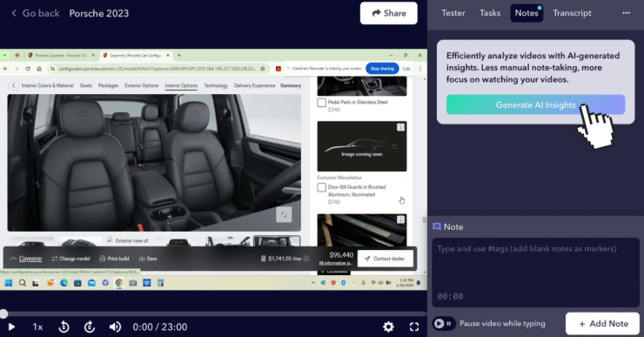Click Contact dealer button
Screen dimensions: 644x337
[386, 259]
